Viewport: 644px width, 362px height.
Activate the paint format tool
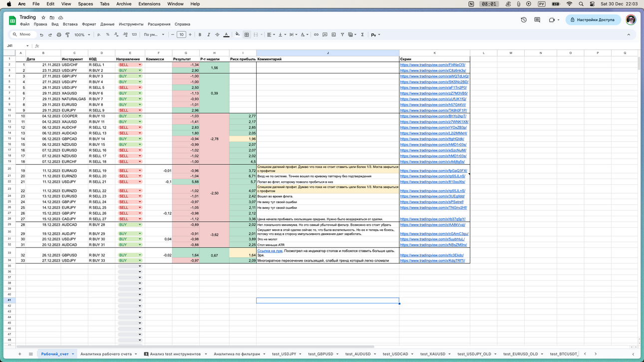click(67, 35)
